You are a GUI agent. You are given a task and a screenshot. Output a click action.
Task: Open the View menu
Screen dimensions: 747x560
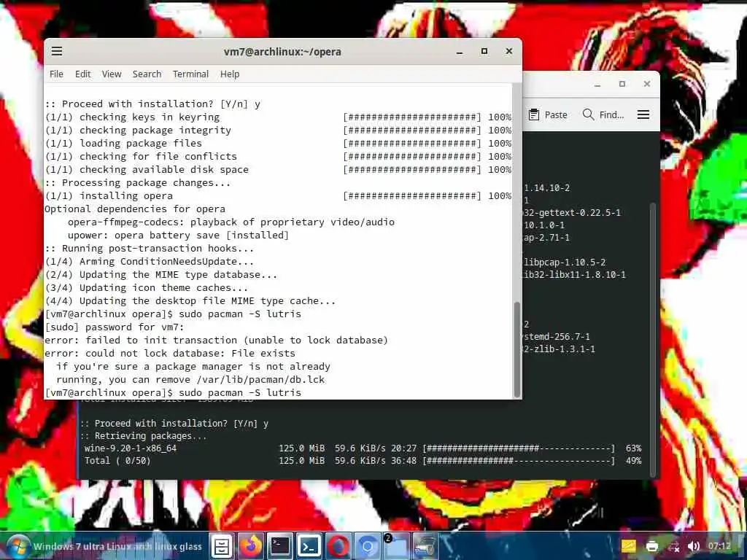[x=112, y=74]
